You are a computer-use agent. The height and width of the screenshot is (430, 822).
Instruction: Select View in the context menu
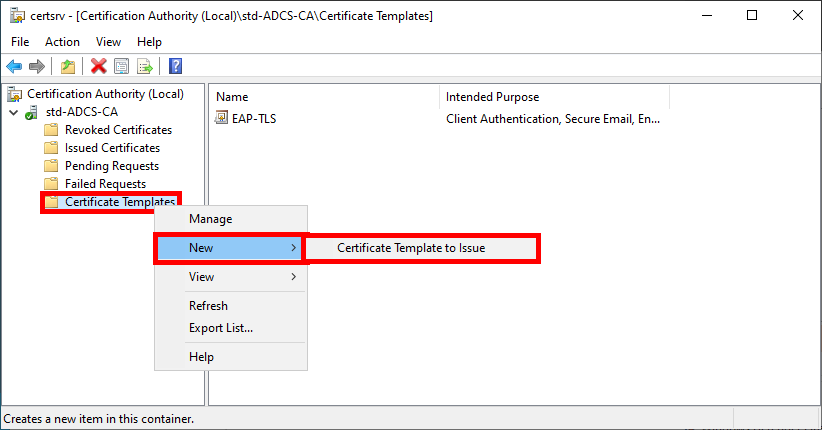point(231,276)
